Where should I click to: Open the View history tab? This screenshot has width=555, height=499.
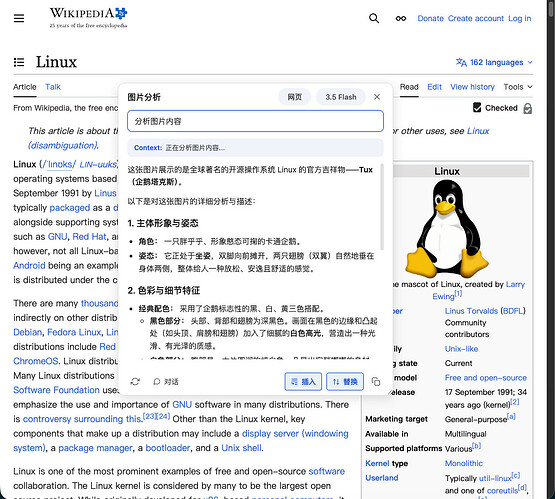(x=472, y=87)
